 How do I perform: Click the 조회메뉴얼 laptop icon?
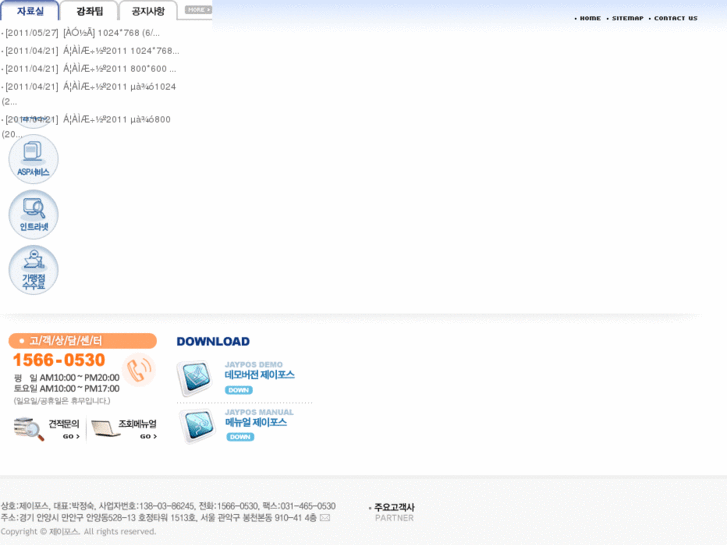pos(106,428)
